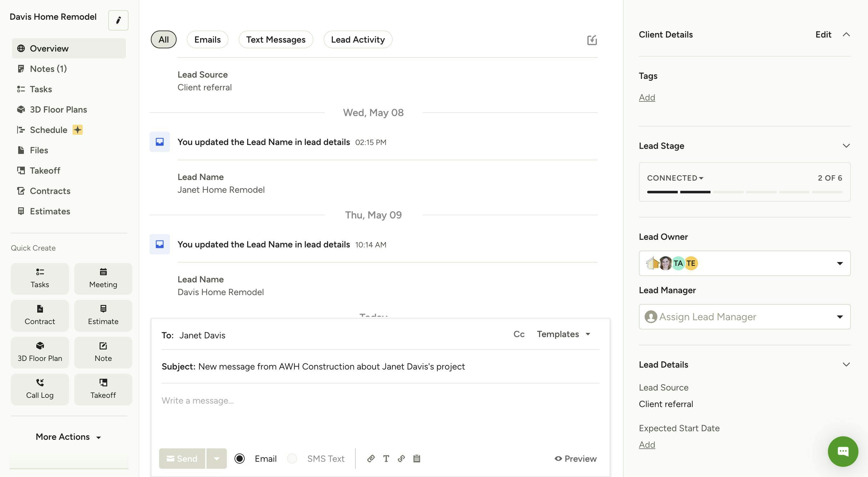
Task: Click the lead stage progress bar
Action: point(744,192)
